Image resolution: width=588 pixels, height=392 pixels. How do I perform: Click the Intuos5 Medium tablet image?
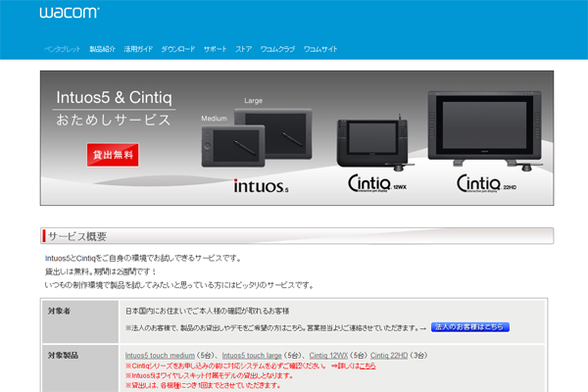[233, 146]
